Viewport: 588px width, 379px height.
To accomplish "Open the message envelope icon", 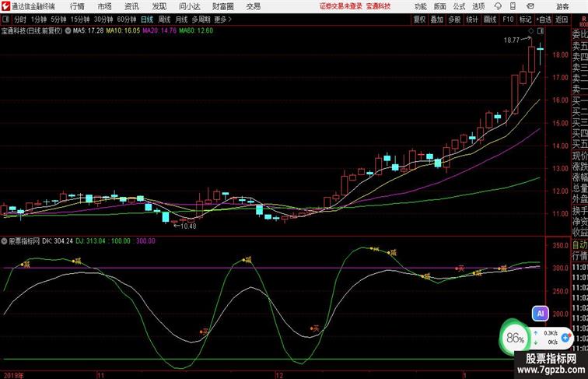I will [530, 6].
